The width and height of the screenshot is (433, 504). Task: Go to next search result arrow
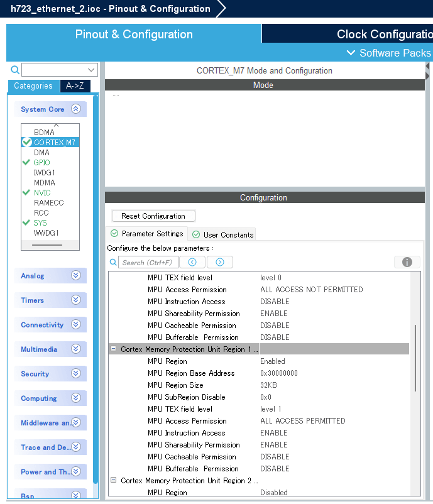pyautogui.click(x=220, y=262)
